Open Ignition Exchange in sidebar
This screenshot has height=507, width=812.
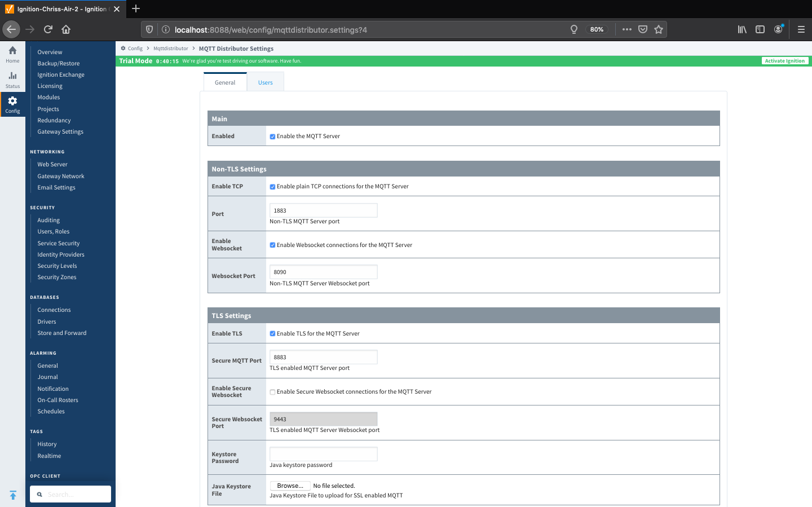(x=61, y=74)
